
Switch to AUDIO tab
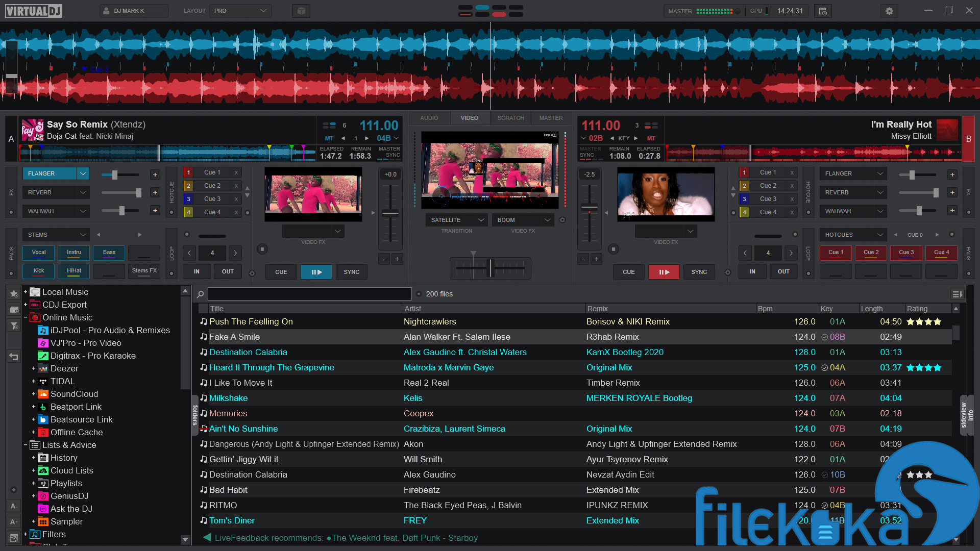point(429,118)
